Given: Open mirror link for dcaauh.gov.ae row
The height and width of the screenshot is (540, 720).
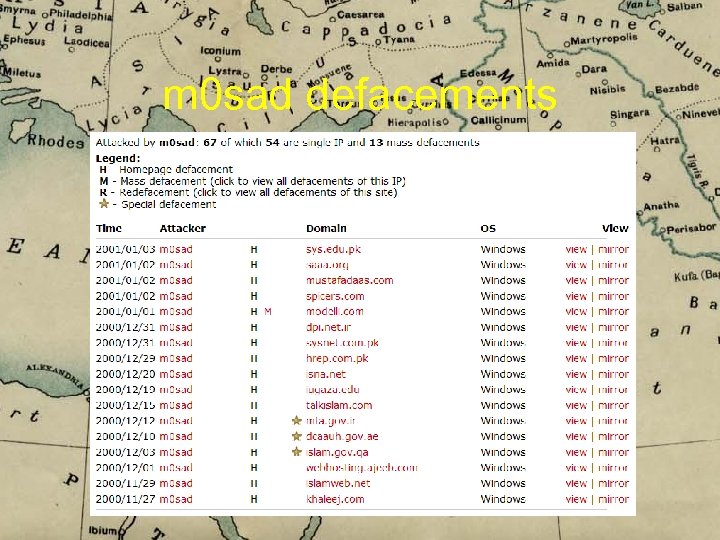Looking at the screenshot, I should coord(613,436).
